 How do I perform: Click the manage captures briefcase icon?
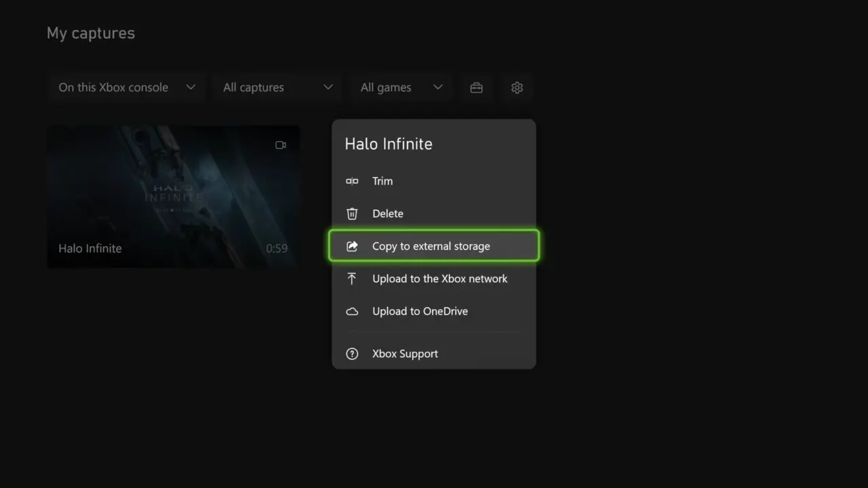476,87
